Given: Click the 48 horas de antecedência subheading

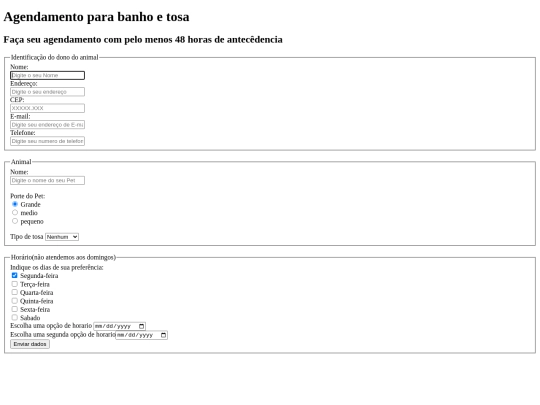Looking at the screenshot, I should point(143,40).
